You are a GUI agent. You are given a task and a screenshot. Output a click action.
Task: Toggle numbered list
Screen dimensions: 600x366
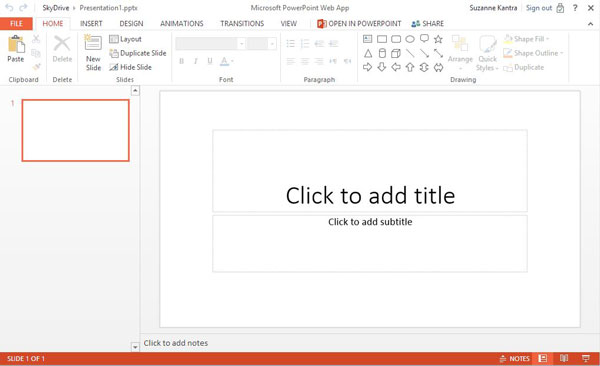click(305, 43)
